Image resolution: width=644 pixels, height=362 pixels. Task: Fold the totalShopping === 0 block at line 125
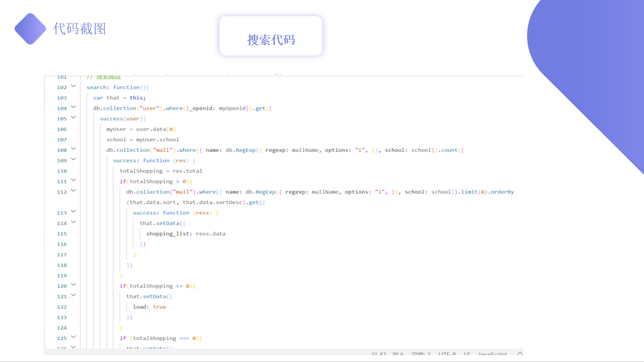(74, 337)
